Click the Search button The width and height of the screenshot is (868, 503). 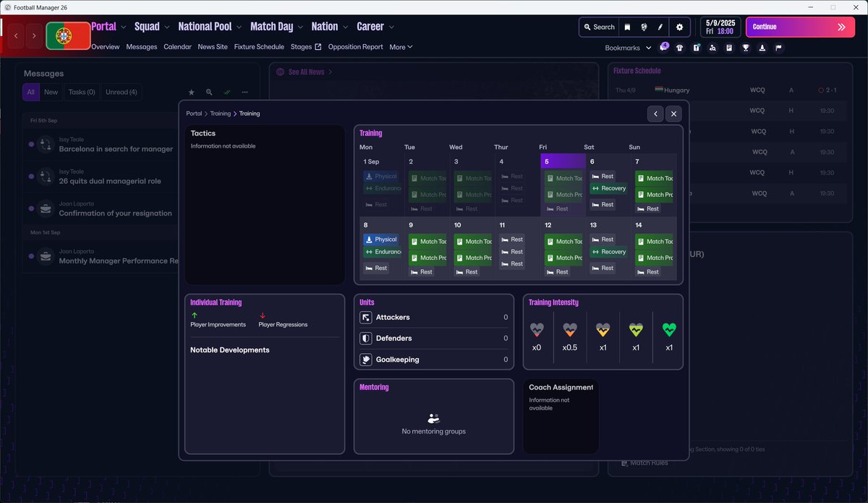tap(598, 27)
